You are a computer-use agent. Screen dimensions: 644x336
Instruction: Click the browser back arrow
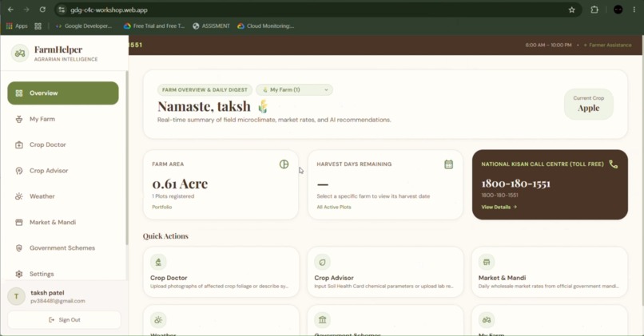[10, 10]
